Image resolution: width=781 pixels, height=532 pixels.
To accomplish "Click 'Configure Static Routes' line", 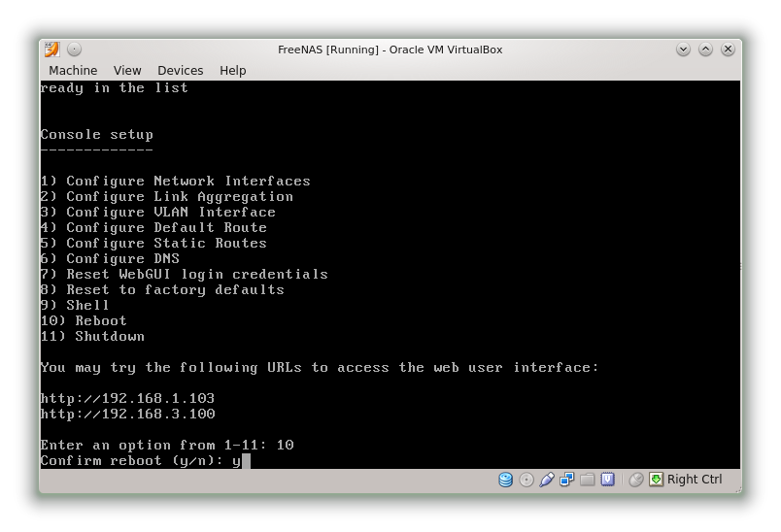I will pyautogui.click(x=153, y=243).
